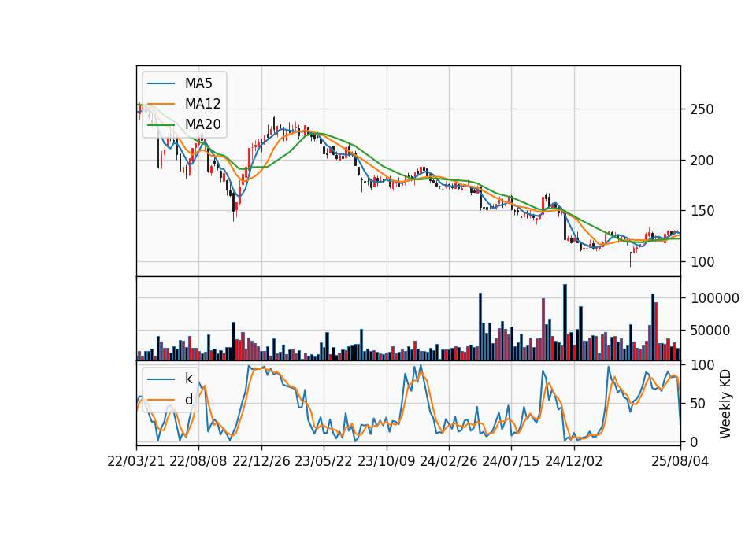Screen dimensions: 756x543
Task: Click the orange MA12 legend line sample
Action: tap(161, 104)
